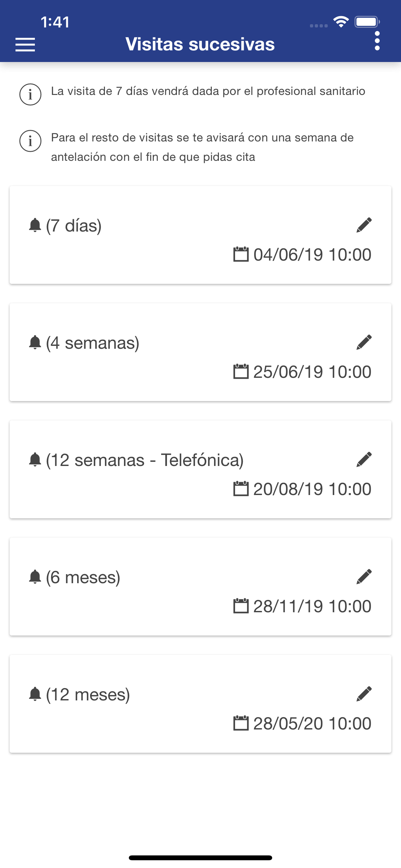Edit the 6 meses visit
This screenshot has width=401, height=868.
tap(364, 577)
